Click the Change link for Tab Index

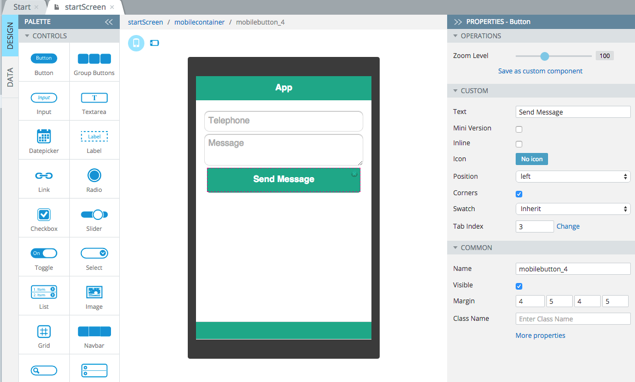[x=568, y=226]
